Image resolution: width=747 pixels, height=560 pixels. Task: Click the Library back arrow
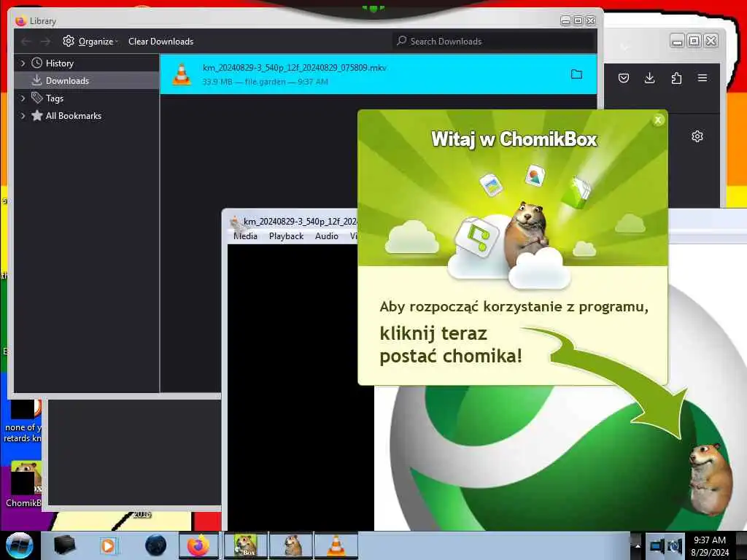click(x=26, y=42)
